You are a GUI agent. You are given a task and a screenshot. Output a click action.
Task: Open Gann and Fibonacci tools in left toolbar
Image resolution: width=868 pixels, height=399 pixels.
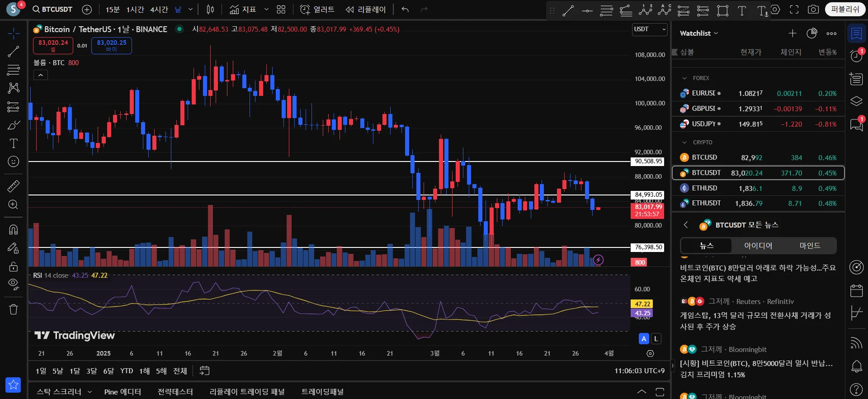coord(14,70)
